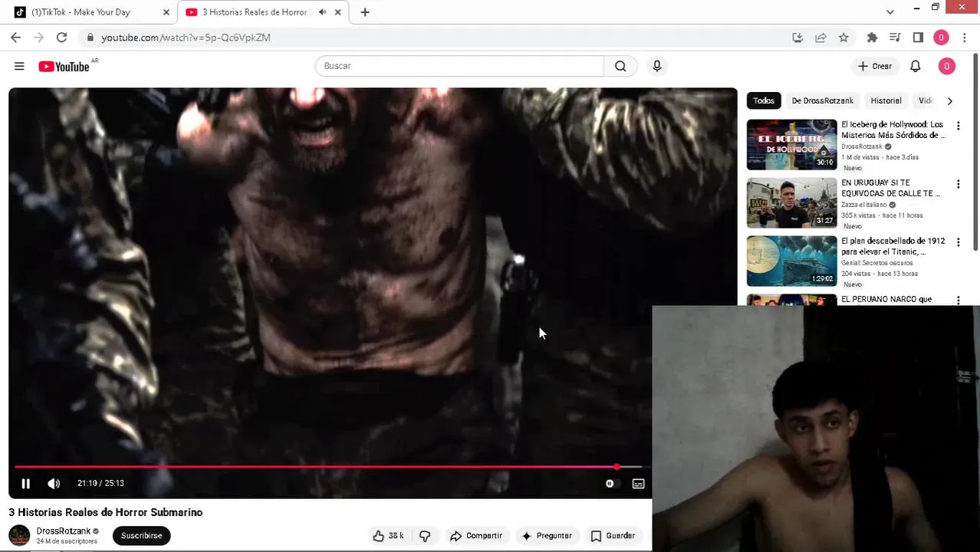Dislike the video
The image size is (980, 552).
(425, 536)
